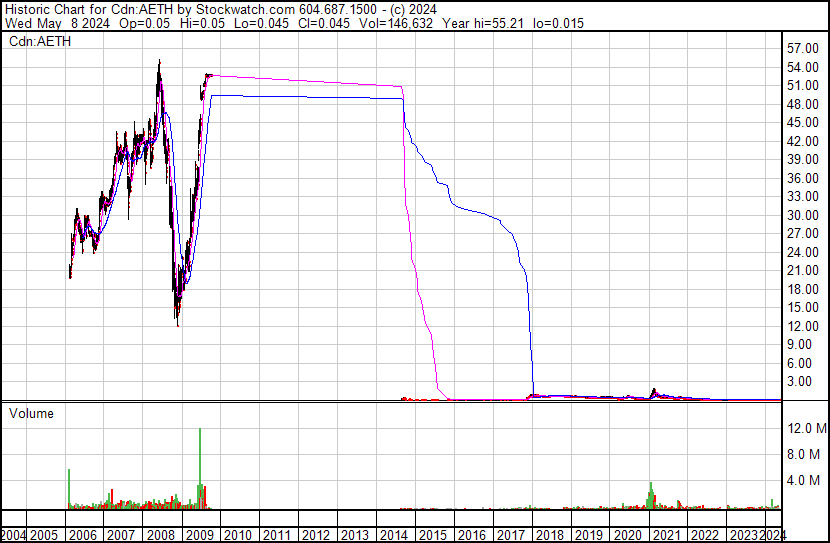Click the Volume panel label

(x=31, y=413)
